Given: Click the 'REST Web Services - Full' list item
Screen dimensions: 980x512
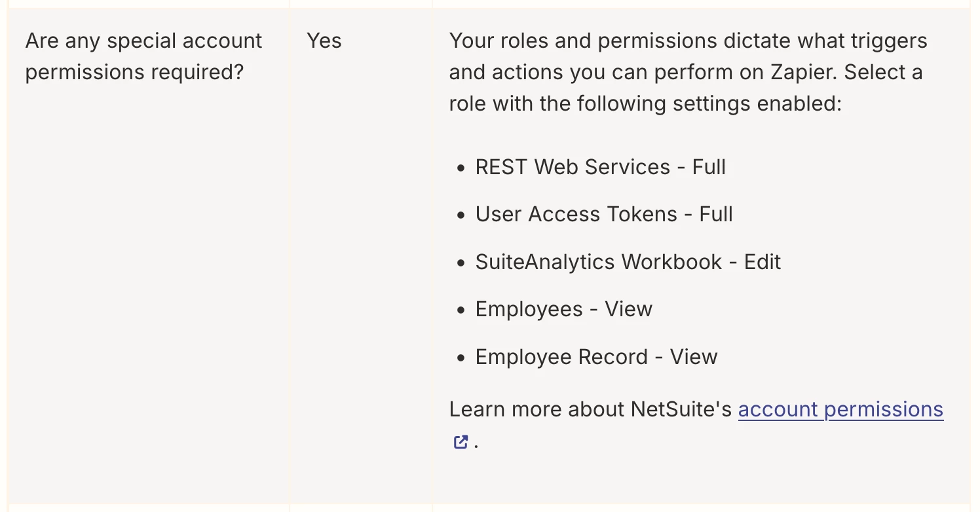Looking at the screenshot, I should [x=601, y=167].
